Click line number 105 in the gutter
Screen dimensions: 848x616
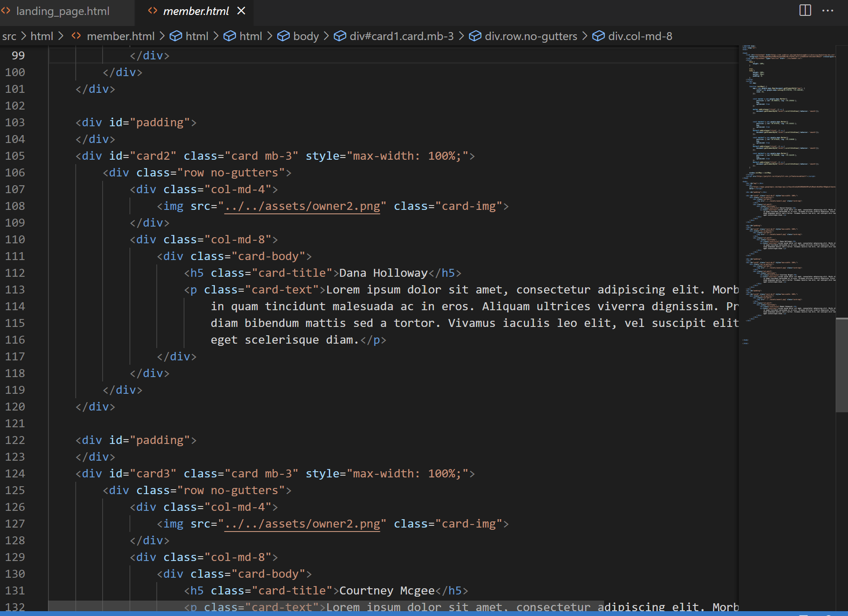click(15, 156)
